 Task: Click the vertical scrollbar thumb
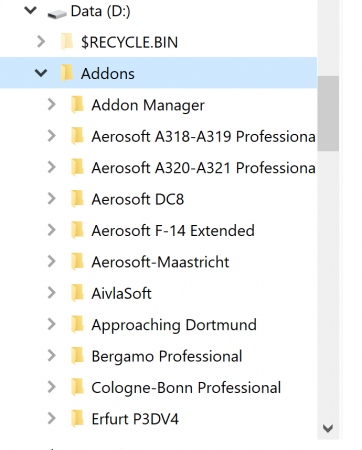(x=328, y=113)
